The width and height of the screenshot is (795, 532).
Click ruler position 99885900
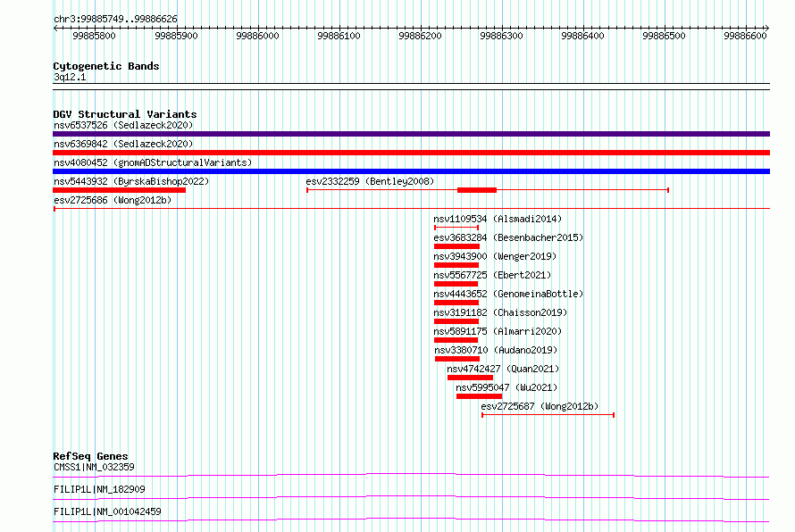[x=176, y=36]
